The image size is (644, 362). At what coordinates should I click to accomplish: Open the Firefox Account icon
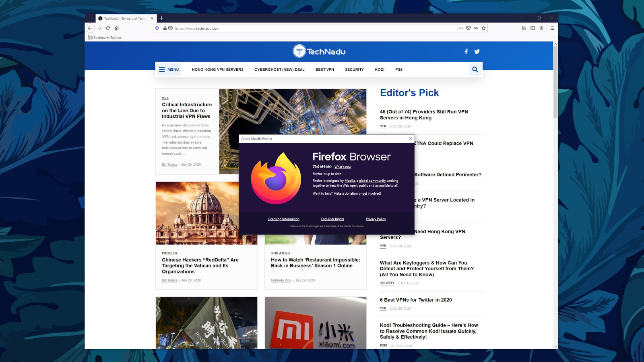click(541, 28)
